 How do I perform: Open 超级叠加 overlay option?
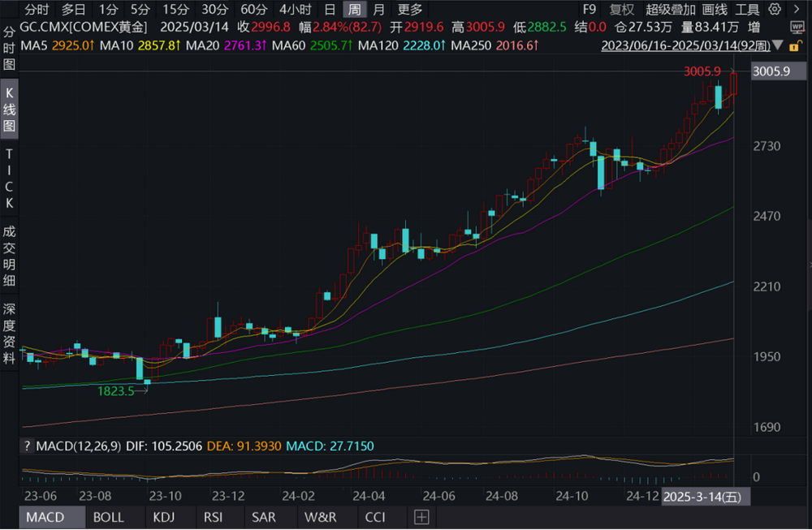pyautogui.click(x=671, y=10)
